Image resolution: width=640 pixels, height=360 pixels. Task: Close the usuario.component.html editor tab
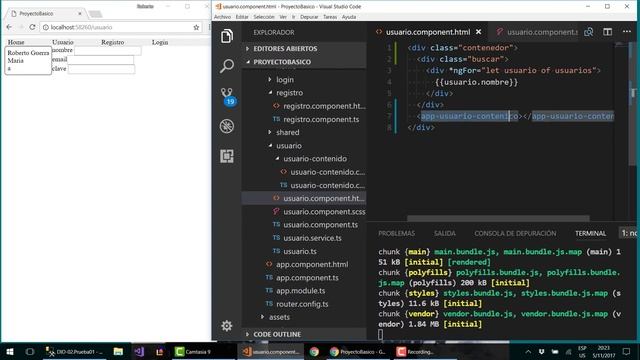(478, 32)
